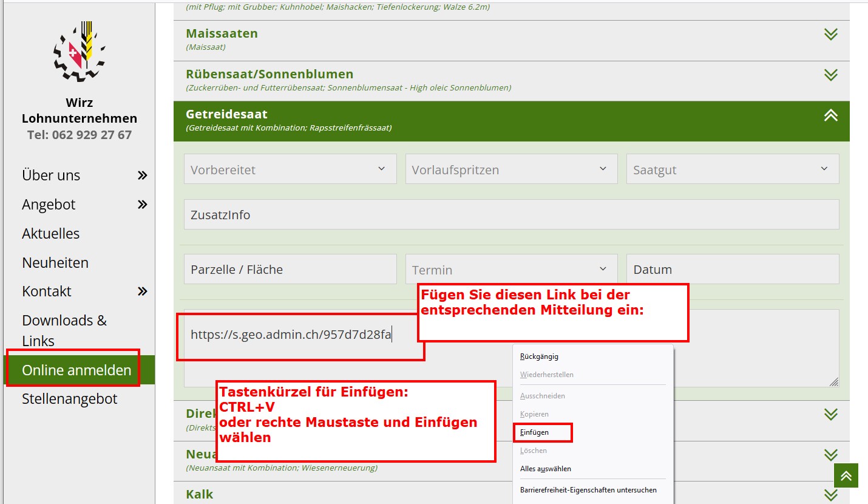Click the Datum input field
The width and height of the screenshot is (868, 504).
pyautogui.click(x=732, y=270)
